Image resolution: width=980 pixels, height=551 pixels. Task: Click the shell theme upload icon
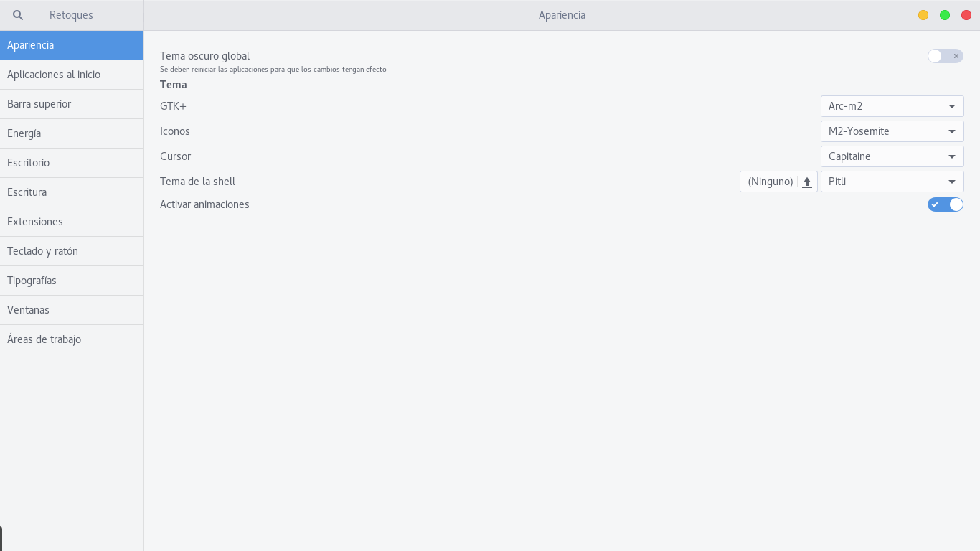pyautogui.click(x=807, y=182)
